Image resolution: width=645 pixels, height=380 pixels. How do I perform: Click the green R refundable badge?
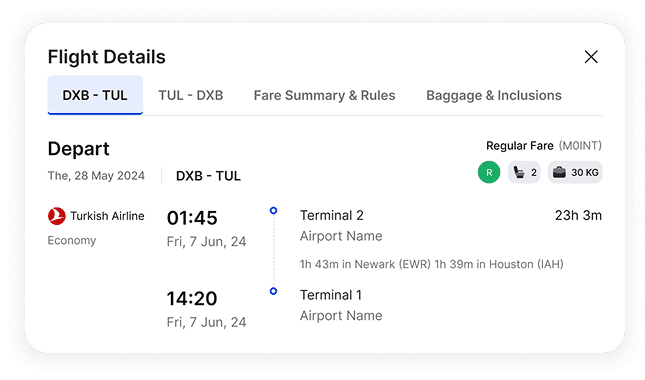click(489, 172)
